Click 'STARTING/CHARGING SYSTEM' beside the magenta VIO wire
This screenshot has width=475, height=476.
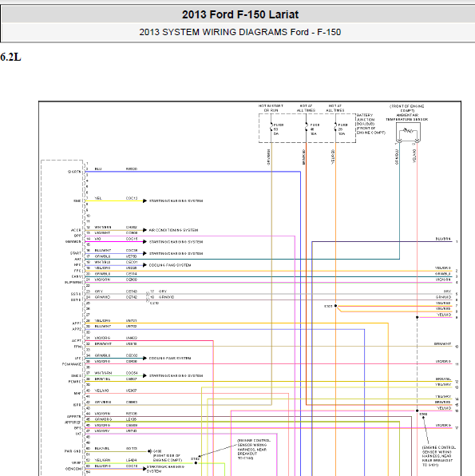176,242
